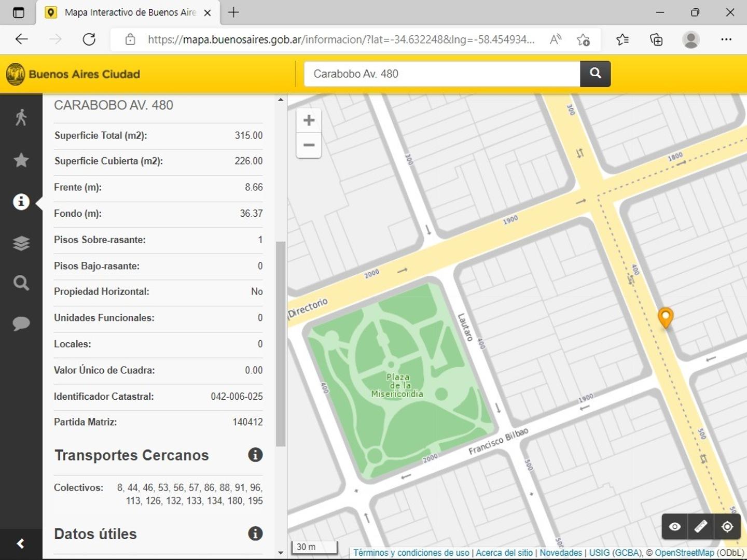Open Acerca del sitio link

[504, 553]
